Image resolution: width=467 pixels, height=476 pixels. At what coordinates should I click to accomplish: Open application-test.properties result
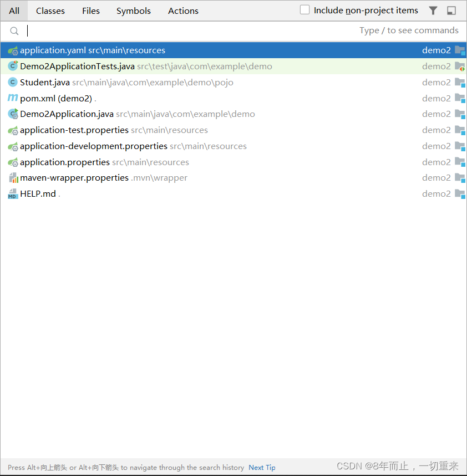coord(233,130)
